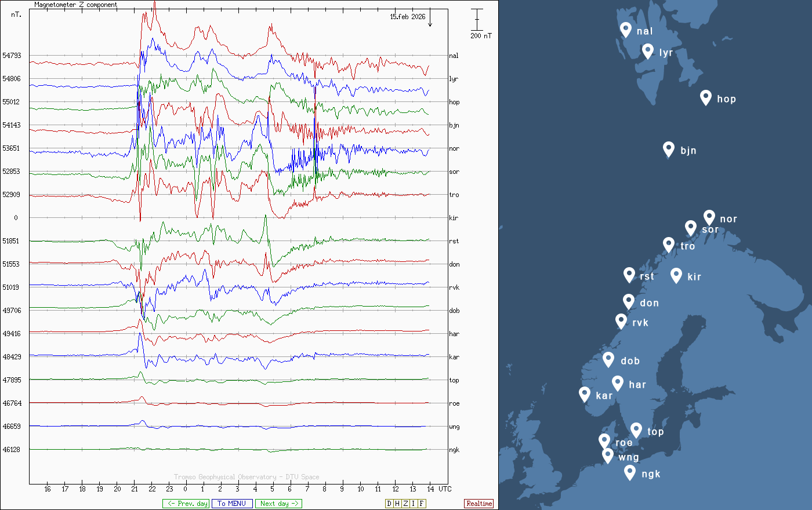Select the rvk station marker
812x510 pixels.
click(621, 321)
